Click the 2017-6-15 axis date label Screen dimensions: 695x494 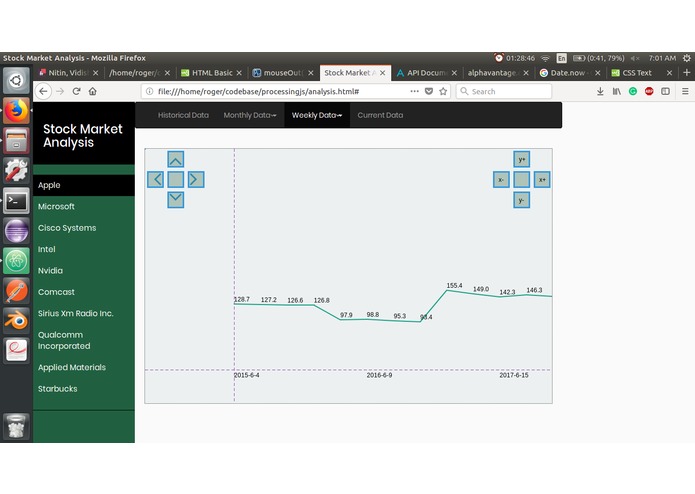(x=514, y=375)
